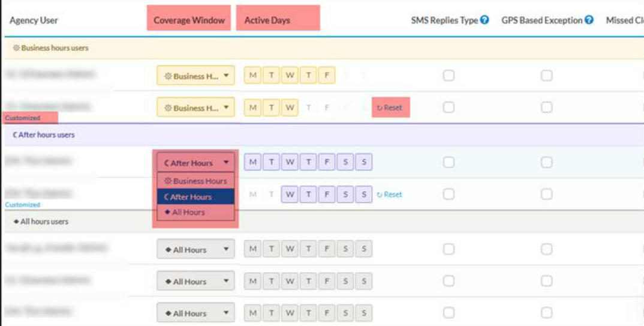Check GPS Exception box in first All Hours row
Screen dimensions: 644x326
pos(546,249)
